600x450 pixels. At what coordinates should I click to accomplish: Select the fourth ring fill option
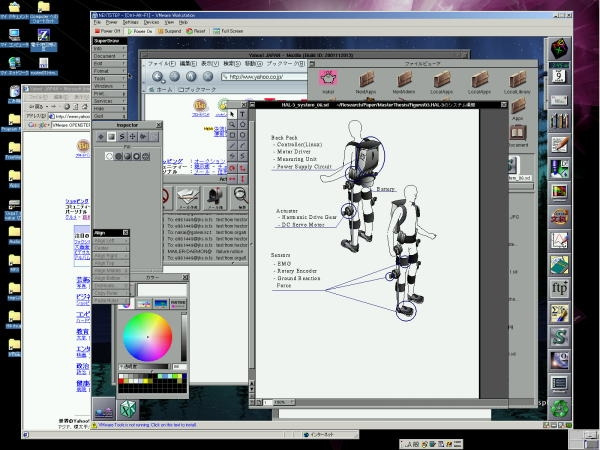(x=137, y=156)
